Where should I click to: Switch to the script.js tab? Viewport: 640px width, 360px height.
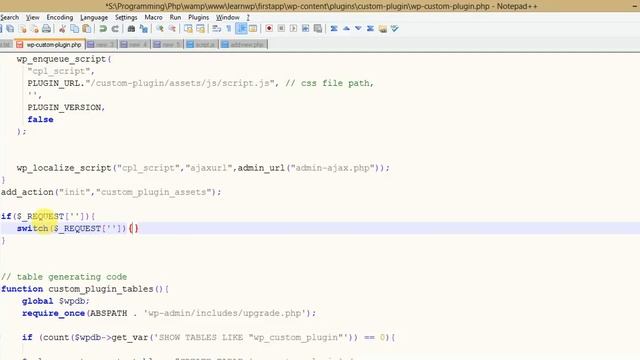[x=201, y=44]
